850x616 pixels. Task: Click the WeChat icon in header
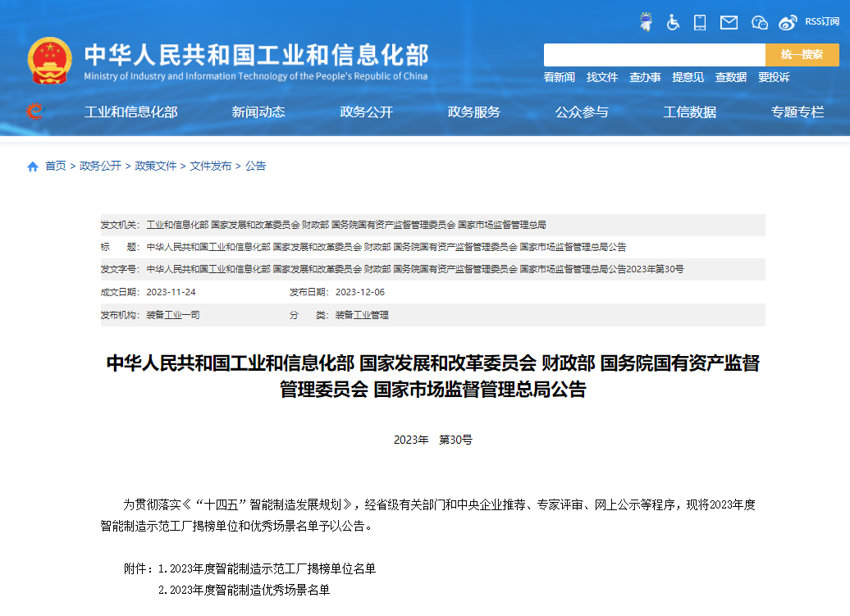pos(760,22)
